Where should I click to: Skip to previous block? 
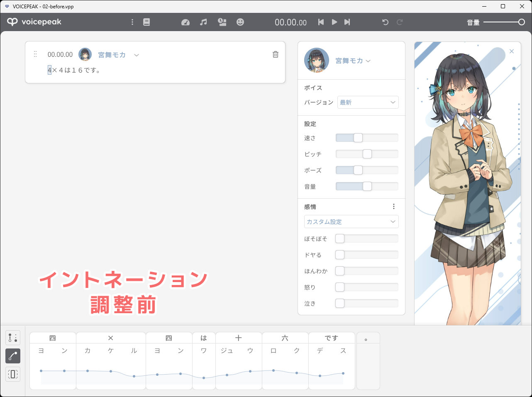coord(321,22)
